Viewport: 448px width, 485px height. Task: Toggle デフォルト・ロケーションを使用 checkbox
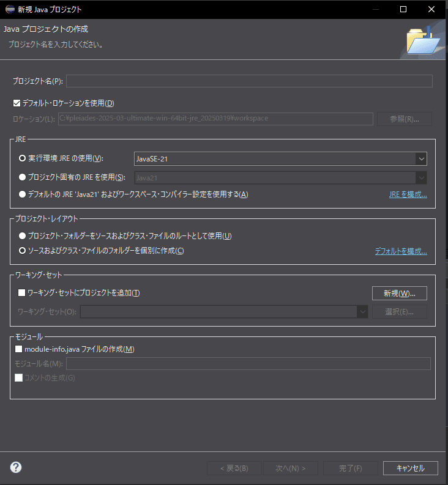tap(17, 103)
